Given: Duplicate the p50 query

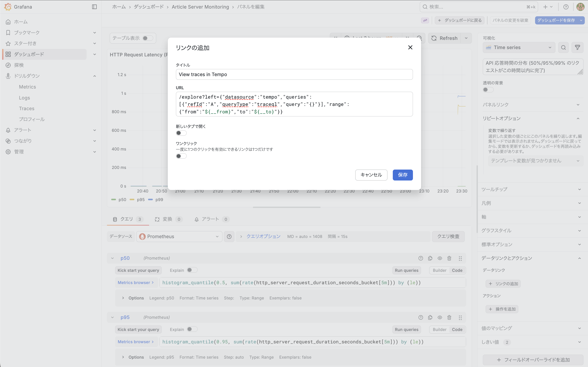Looking at the screenshot, I should pyautogui.click(x=430, y=258).
